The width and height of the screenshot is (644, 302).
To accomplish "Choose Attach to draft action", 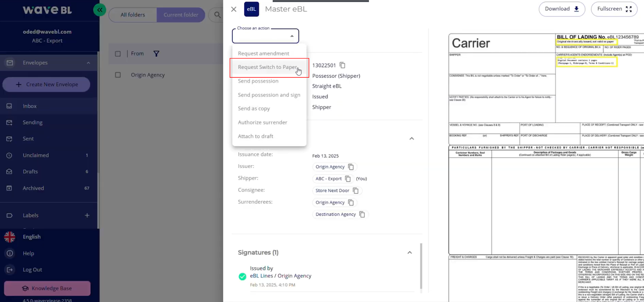I will [269, 136].
